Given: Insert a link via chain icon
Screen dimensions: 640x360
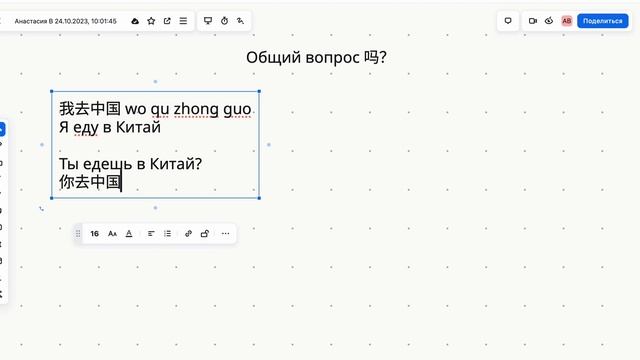Looking at the screenshot, I should click(x=188, y=233).
